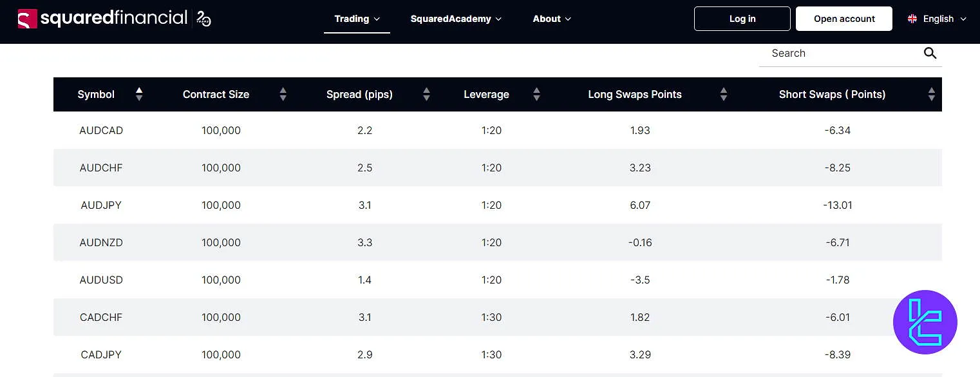Focus the Search input field
980x377 pixels.
coord(840,53)
